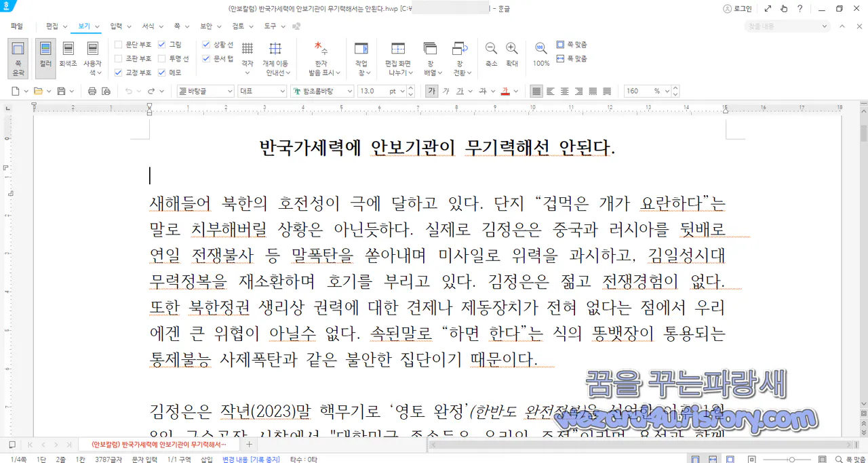Click ribbon 폭 맞춤 fit width button
868x463 pixels.
coord(572,58)
